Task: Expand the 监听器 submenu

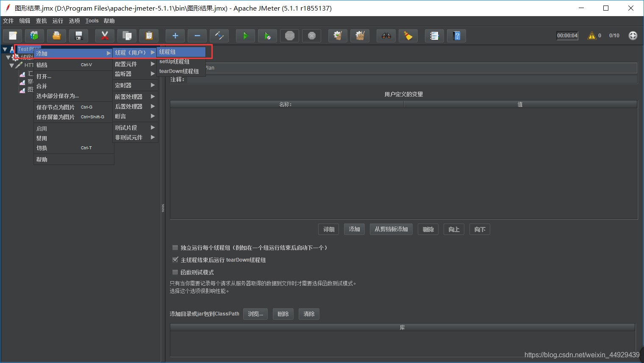Action: pos(135,74)
